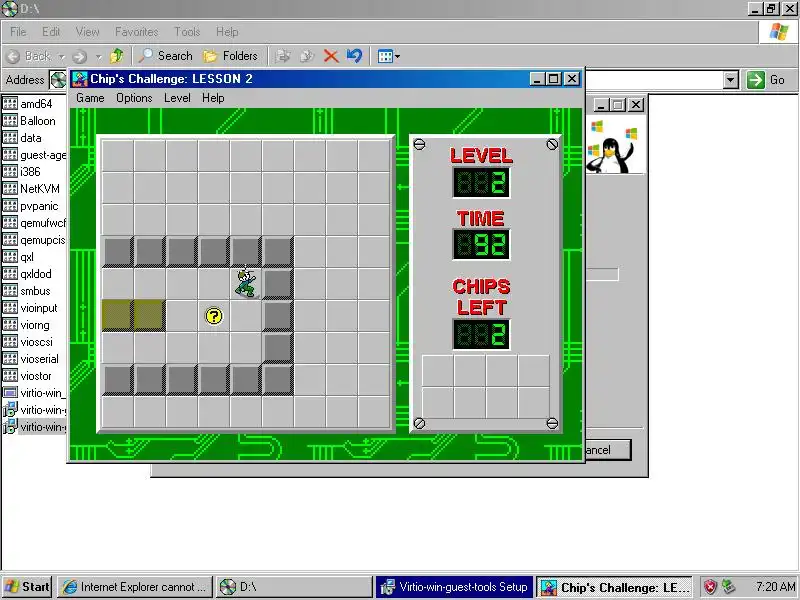Image resolution: width=800 pixels, height=600 pixels.
Task: Open the Tools menu in Explorer window
Action: tap(187, 32)
